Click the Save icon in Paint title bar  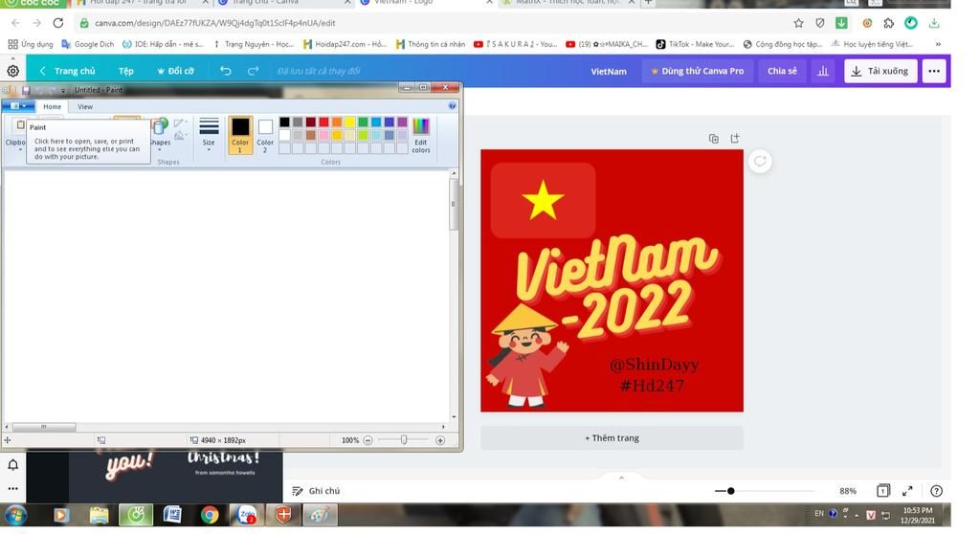26,90
